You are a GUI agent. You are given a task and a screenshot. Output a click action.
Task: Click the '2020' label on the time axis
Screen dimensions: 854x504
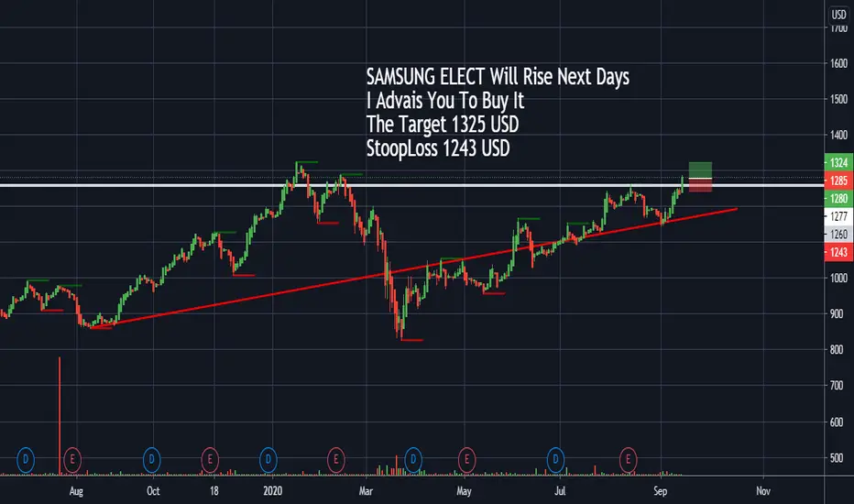tap(273, 491)
